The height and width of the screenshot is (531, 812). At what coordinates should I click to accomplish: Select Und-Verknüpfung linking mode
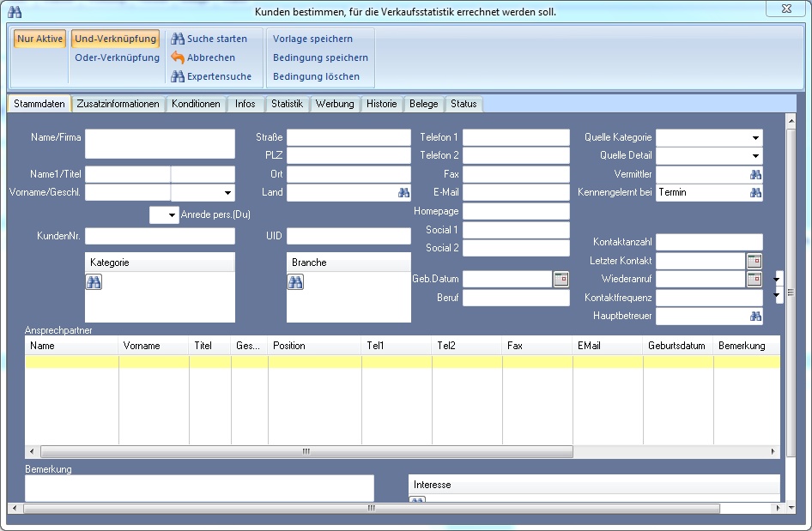click(x=115, y=39)
